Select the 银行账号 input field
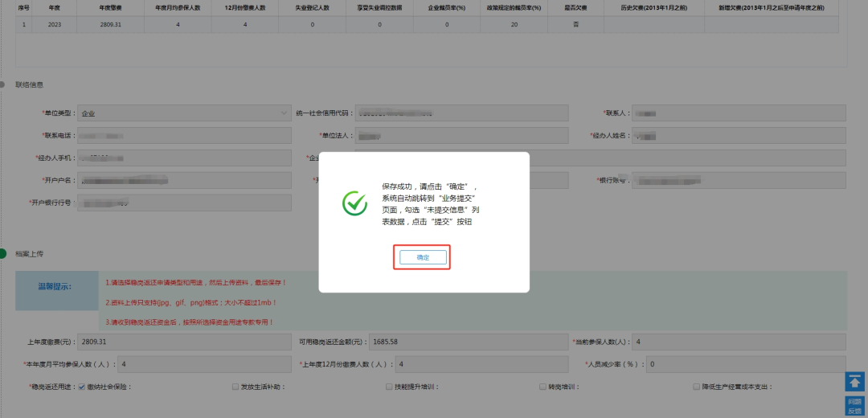 (x=739, y=180)
